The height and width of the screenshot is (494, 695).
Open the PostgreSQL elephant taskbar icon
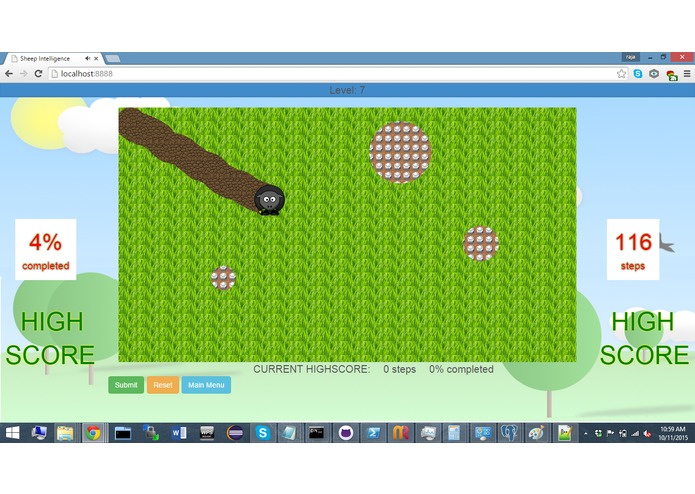click(509, 433)
